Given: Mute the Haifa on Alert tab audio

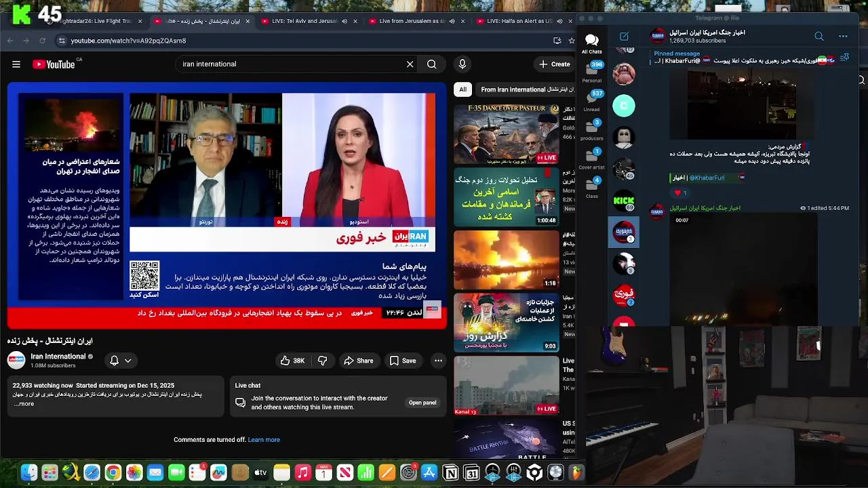Looking at the screenshot, I should tap(560, 21).
